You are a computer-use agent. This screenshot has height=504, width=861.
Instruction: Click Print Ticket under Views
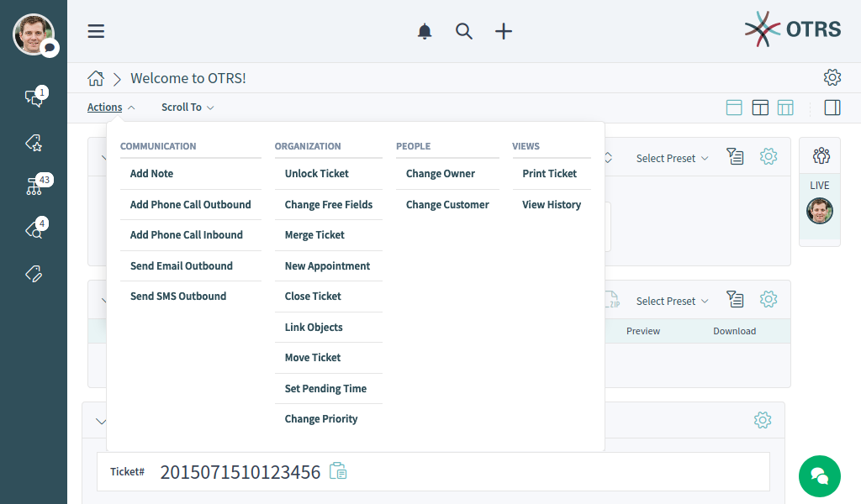(549, 174)
